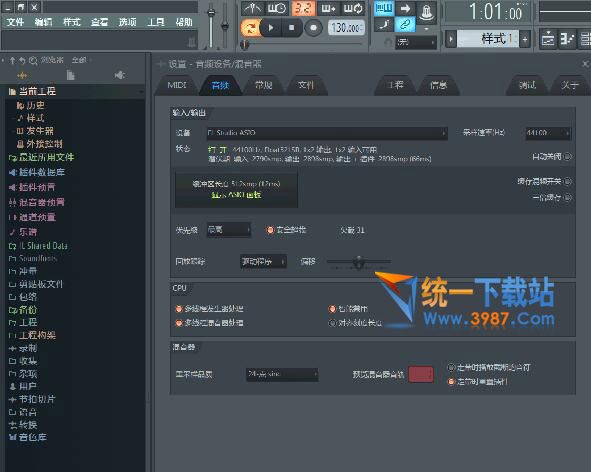Toggle song/pattern mode orange button

(x=250, y=28)
